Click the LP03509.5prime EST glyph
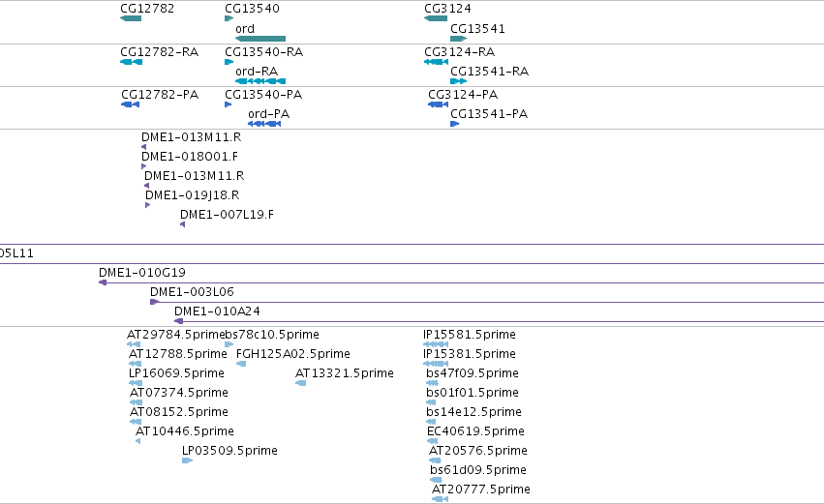This screenshot has width=824, height=504. point(187,460)
